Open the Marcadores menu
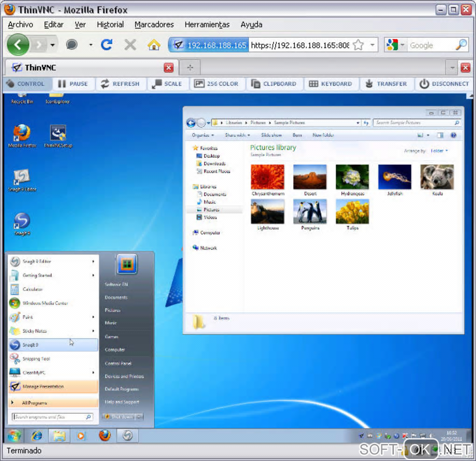Image resolution: width=476 pixels, height=461 pixels. (154, 25)
